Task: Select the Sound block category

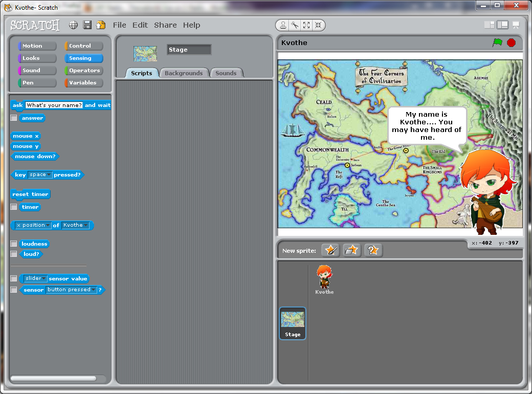Action: coord(37,70)
